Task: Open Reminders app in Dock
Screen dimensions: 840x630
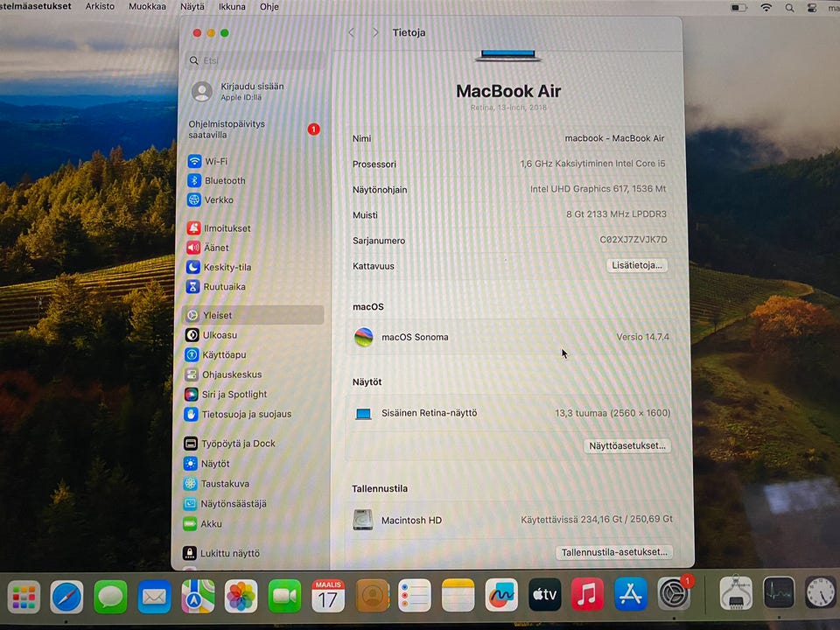Action: tap(415, 595)
